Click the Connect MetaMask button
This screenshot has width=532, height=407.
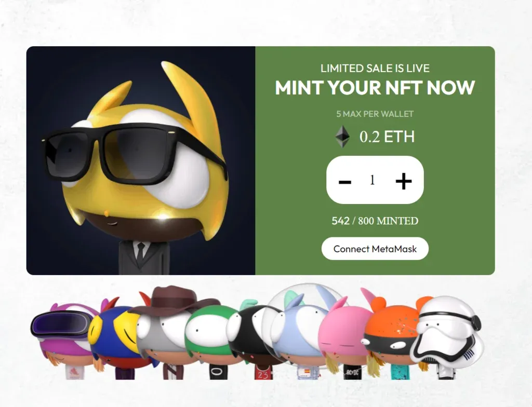coord(375,249)
